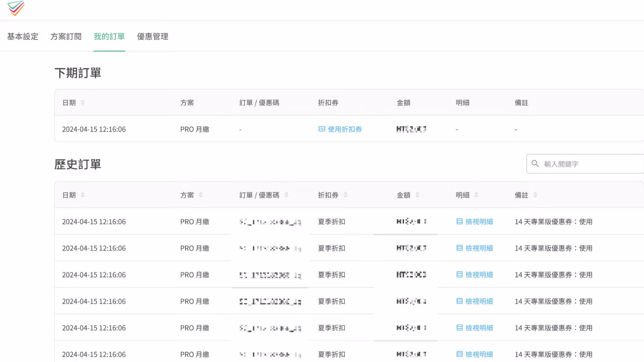Image resolution: width=644 pixels, height=362 pixels.
Task: Click blurred amount in 下期訂單 row
Action: pos(411,129)
